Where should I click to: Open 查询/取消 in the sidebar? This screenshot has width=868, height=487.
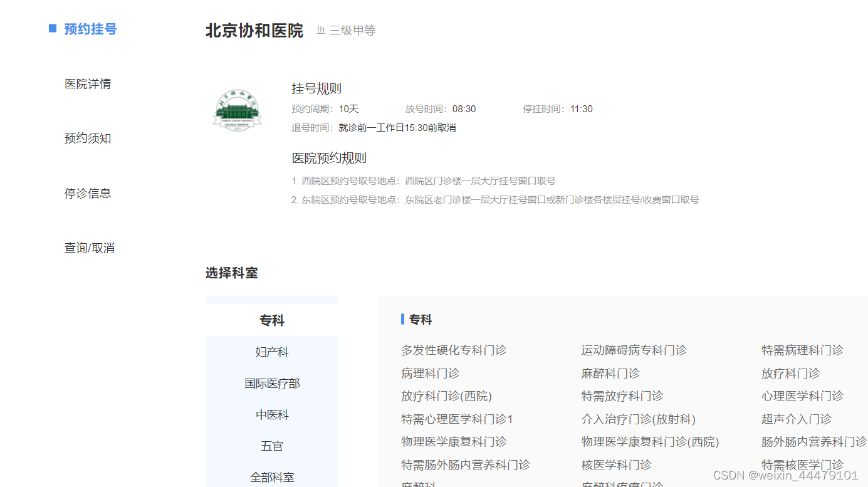[x=88, y=248]
